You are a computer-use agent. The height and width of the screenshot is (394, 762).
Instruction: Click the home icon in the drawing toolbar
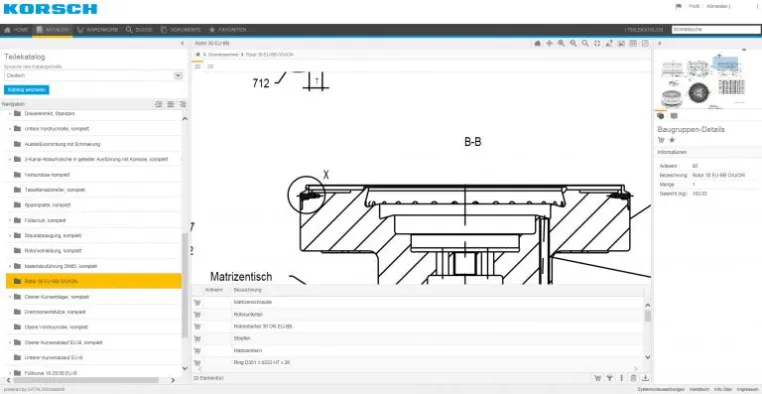[x=537, y=43]
